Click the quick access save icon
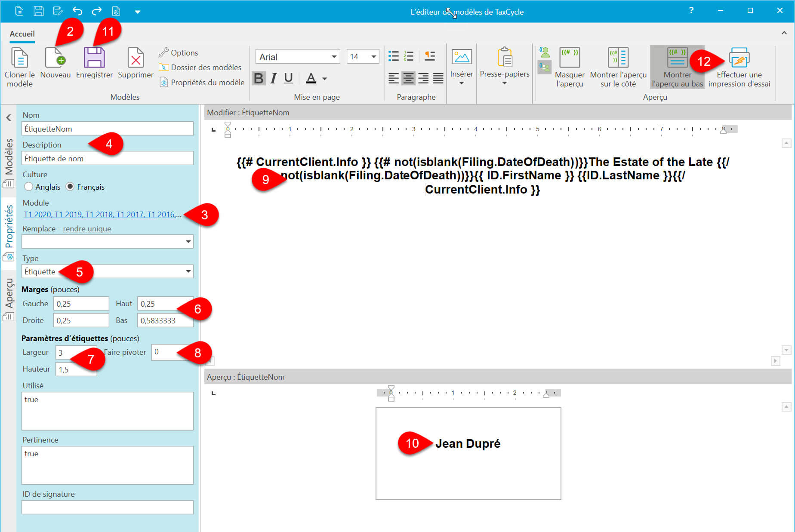The height and width of the screenshot is (532, 795). [39, 11]
